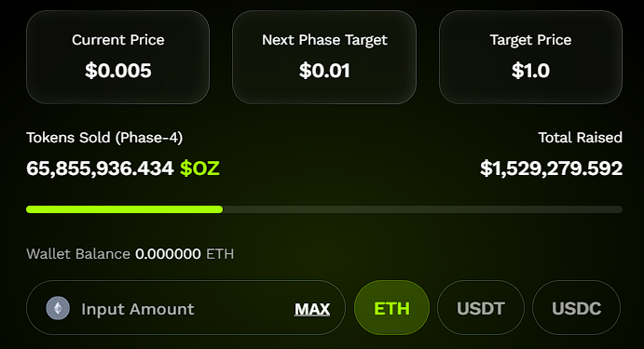Click the $0.005 current price value
Screen dimensions: 644x349
[118, 71]
